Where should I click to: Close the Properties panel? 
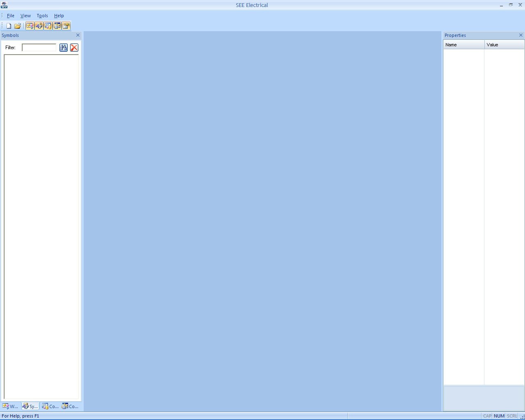pos(521,35)
